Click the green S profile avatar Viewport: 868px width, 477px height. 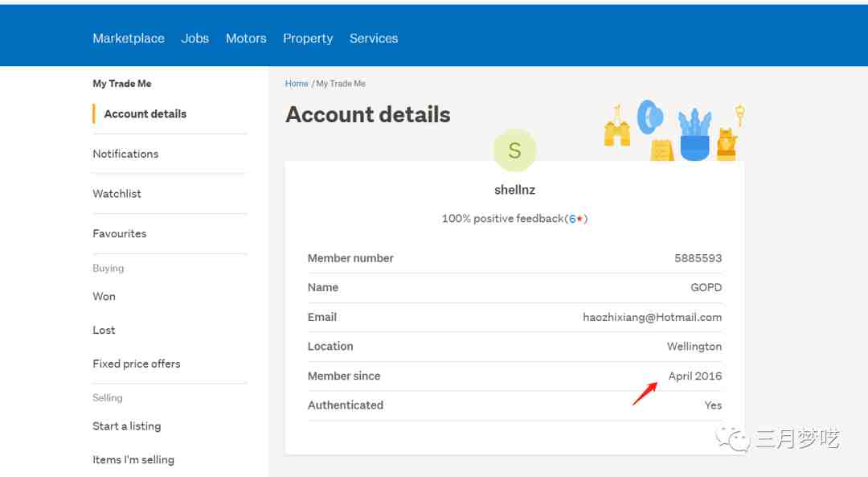pos(514,150)
